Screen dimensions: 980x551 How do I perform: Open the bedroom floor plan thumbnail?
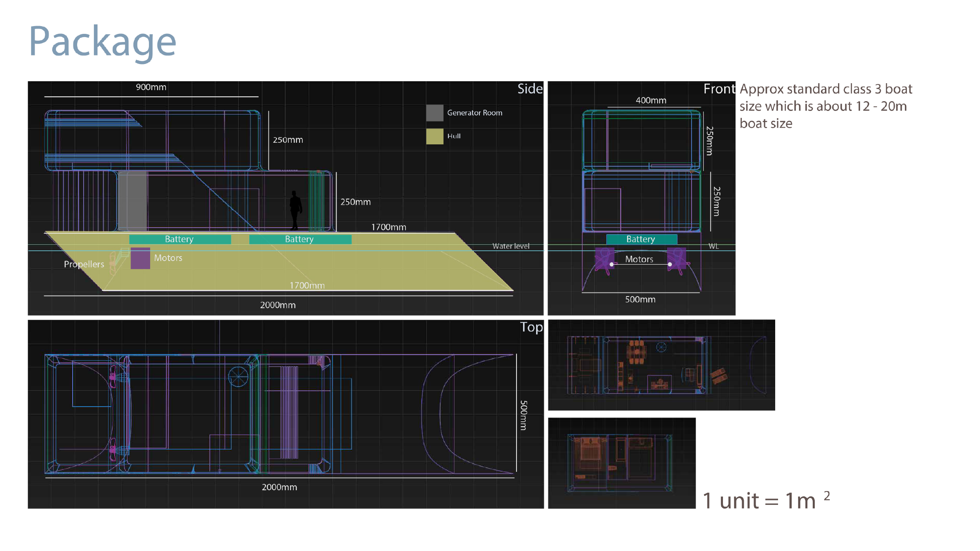[621, 463]
